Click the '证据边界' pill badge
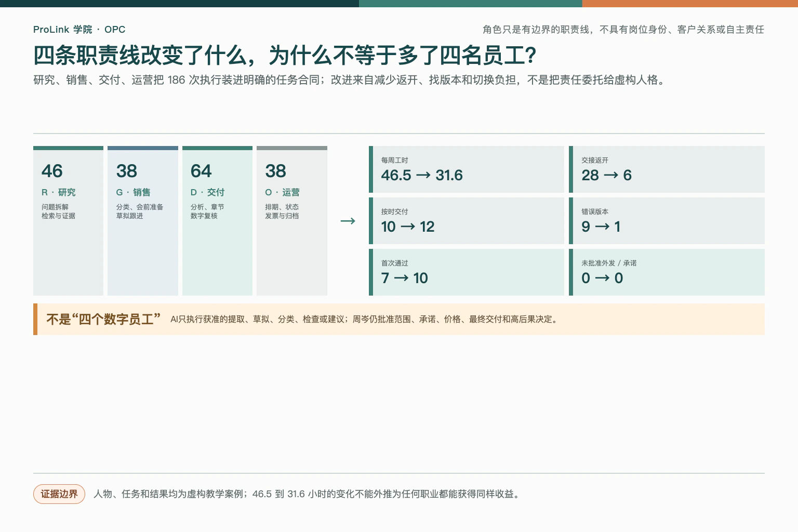This screenshot has width=798, height=532. pos(59,494)
